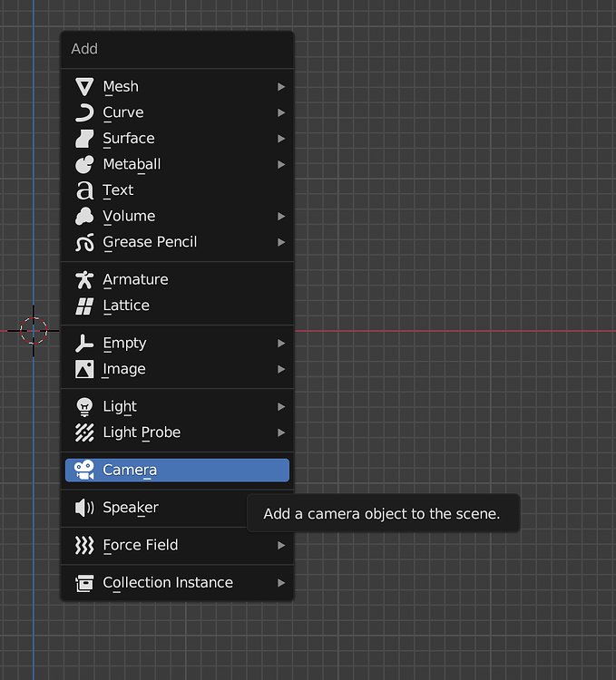This screenshot has width=616, height=680.
Task: Click the Empty axes icon
Action: (84, 344)
